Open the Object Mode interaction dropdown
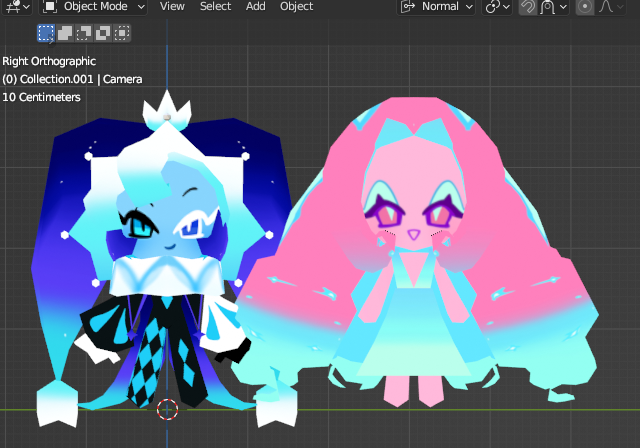Screen dimensions: 640x448 (93, 7)
